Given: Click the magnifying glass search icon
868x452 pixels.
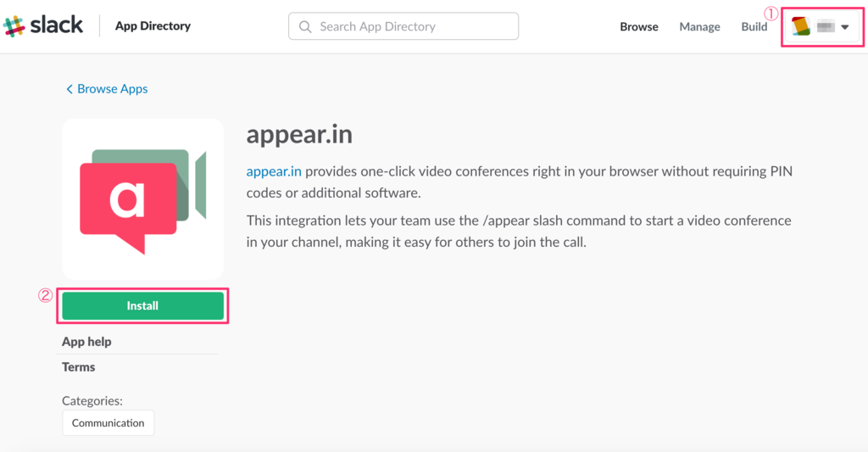Looking at the screenshot, I should click(305, 27).
